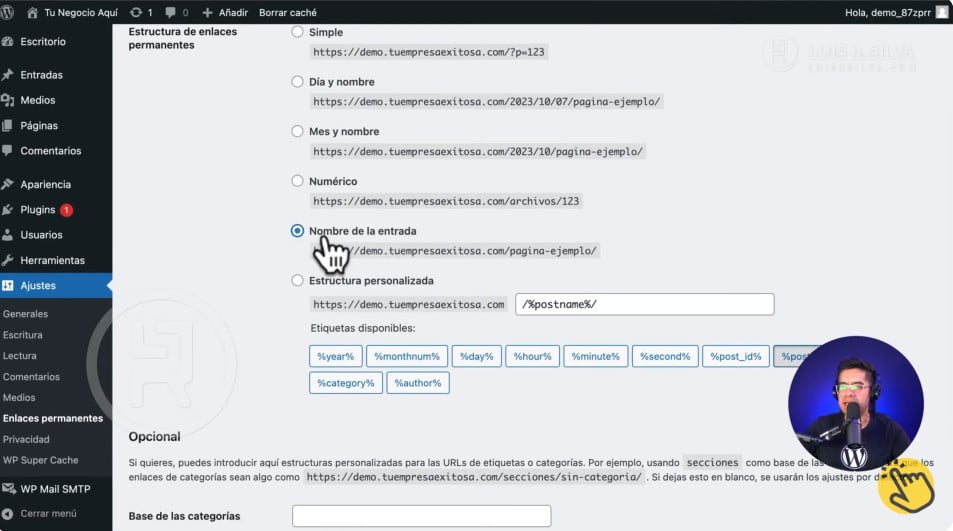Image resolution: width=953 pixels, height=531 pixels.
Task: Select Estructura personalizada radio button
Action: pyautogui.click(x=297, y=281)
